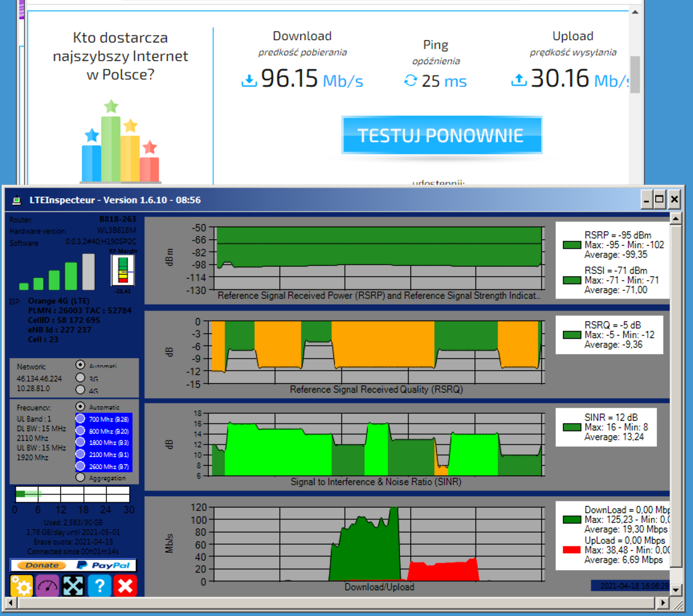This screenshot has height=616, width=693.
Task: Click the PayPal Donate button
Action: pos(73,565)
